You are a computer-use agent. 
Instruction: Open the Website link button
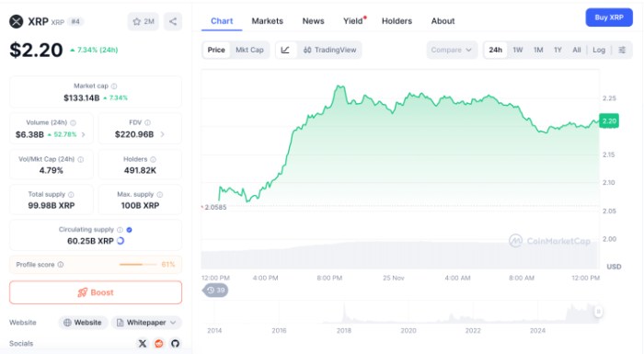pyautogui.click(x=83, y=323)
